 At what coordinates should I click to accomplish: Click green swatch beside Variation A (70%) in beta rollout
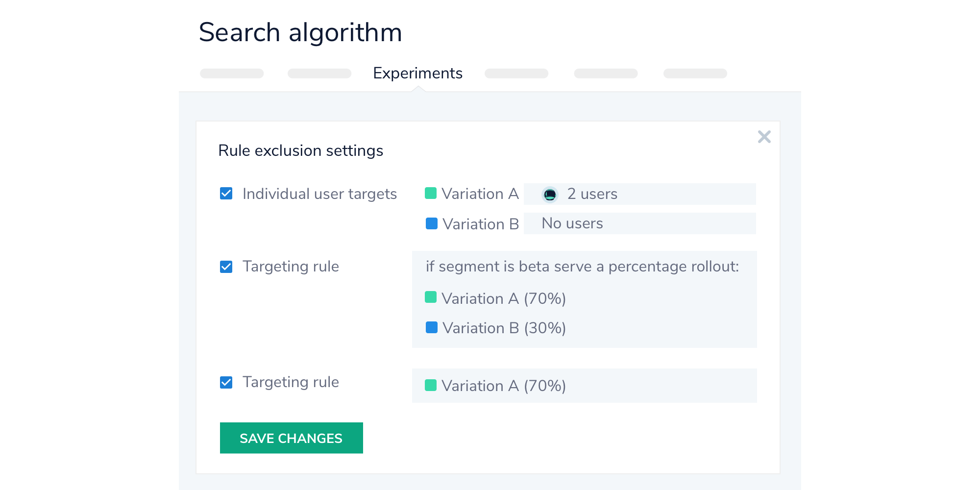coord(431,297)
